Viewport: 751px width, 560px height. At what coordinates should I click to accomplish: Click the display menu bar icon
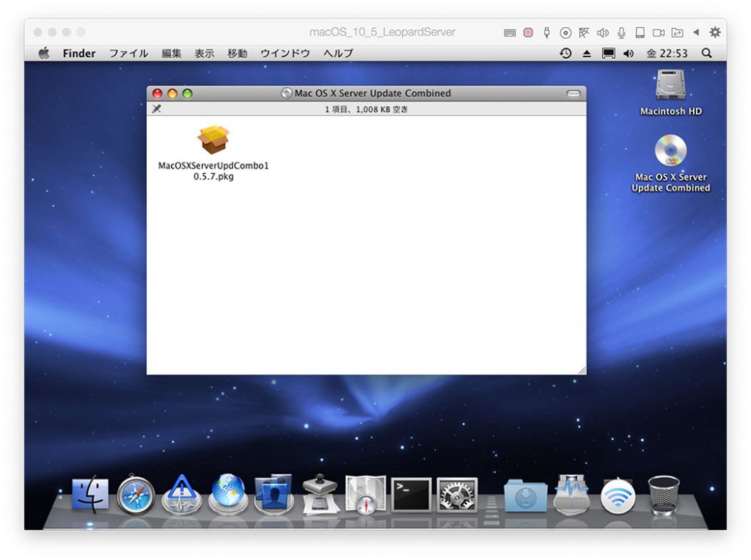(608, 53)
